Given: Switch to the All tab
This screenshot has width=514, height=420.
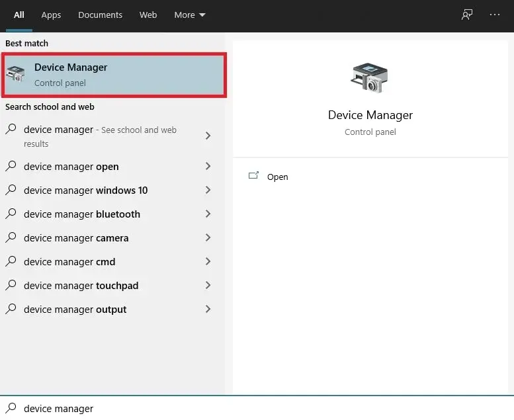Looking at the screenshot, I should coord(19,15).
